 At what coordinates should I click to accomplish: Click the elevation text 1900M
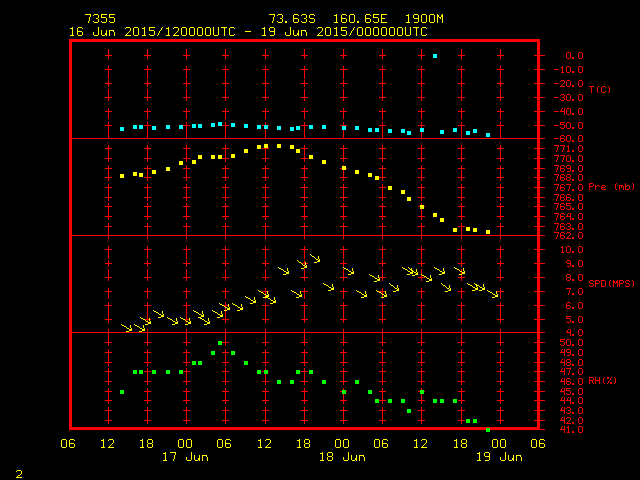click(x=424, y=19)
